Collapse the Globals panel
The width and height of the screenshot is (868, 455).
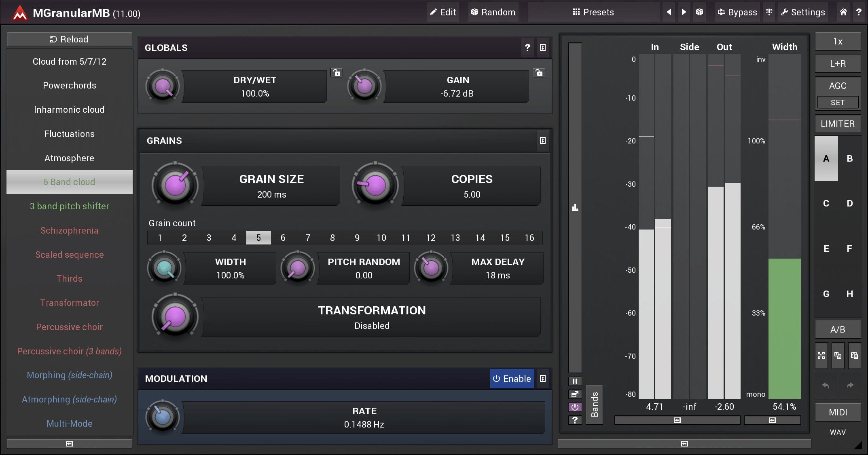tap(543, 48)
